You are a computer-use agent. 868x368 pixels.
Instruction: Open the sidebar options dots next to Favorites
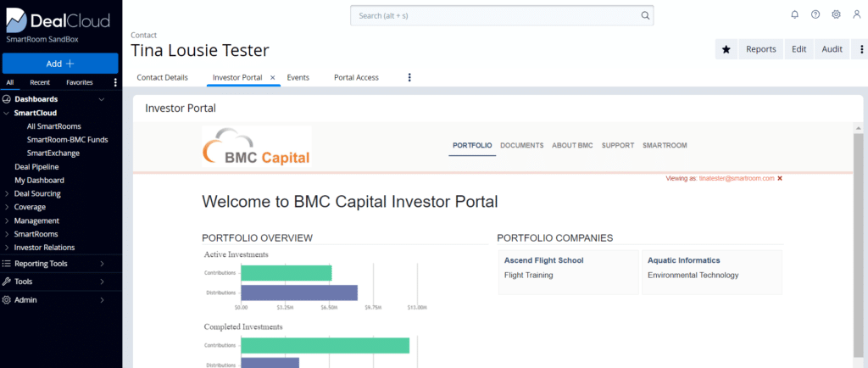coord(115,82)
